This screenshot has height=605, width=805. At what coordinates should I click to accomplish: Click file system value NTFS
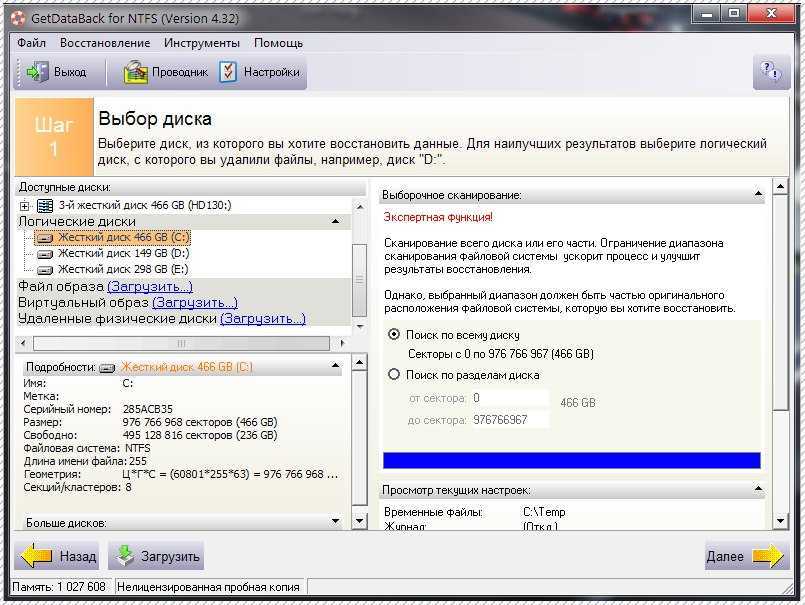[x=138, y=448]
